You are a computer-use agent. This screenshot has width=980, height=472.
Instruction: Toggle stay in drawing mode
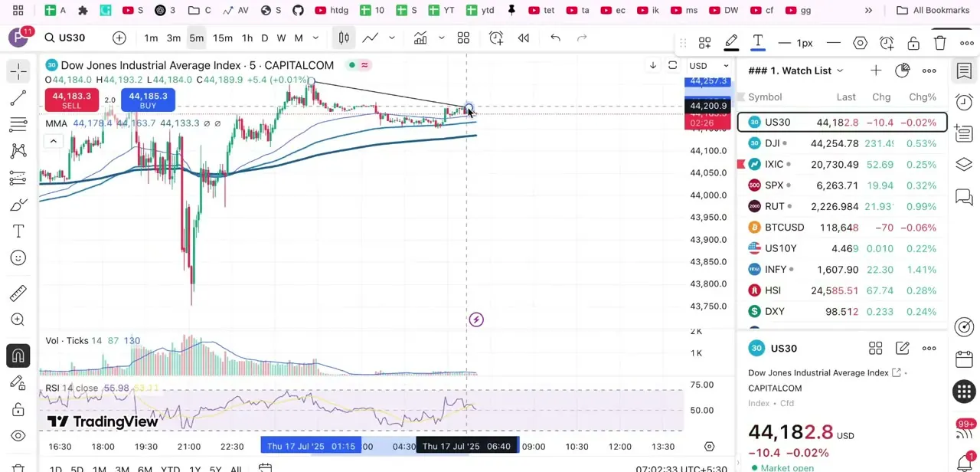18,382
